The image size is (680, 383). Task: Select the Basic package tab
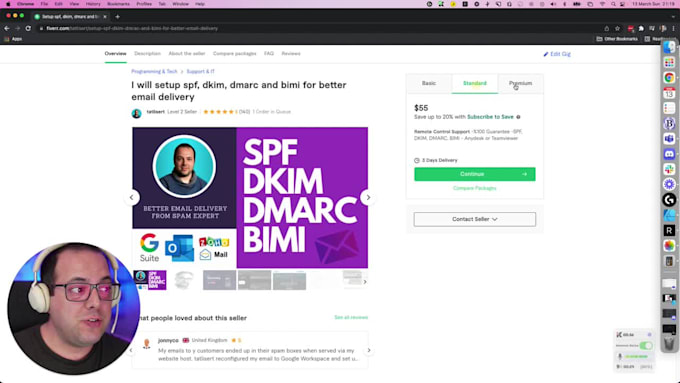click(x=429, y=83)
